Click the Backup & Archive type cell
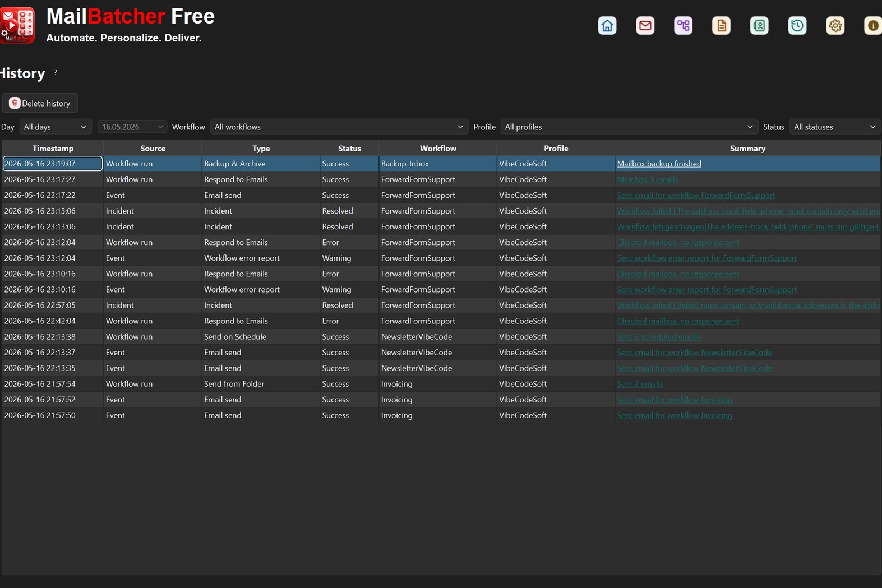 [x=261, y=164]
